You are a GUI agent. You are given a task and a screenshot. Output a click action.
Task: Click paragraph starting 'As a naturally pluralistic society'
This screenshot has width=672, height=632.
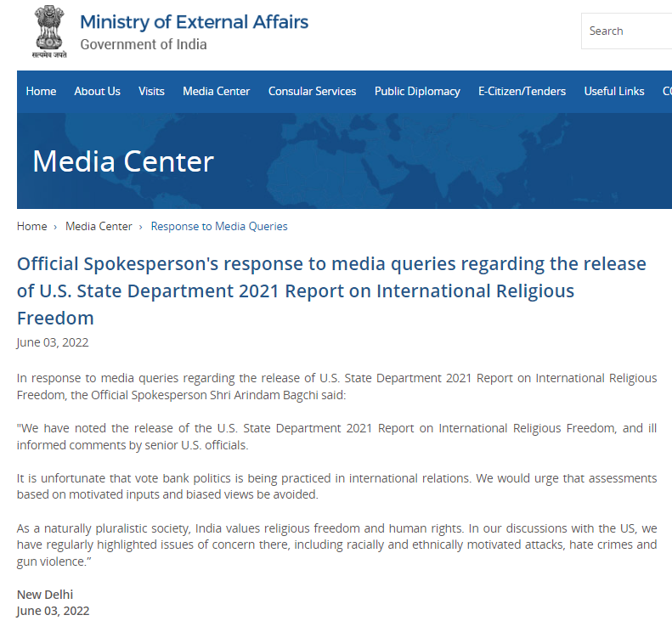(x=337, y=545)
